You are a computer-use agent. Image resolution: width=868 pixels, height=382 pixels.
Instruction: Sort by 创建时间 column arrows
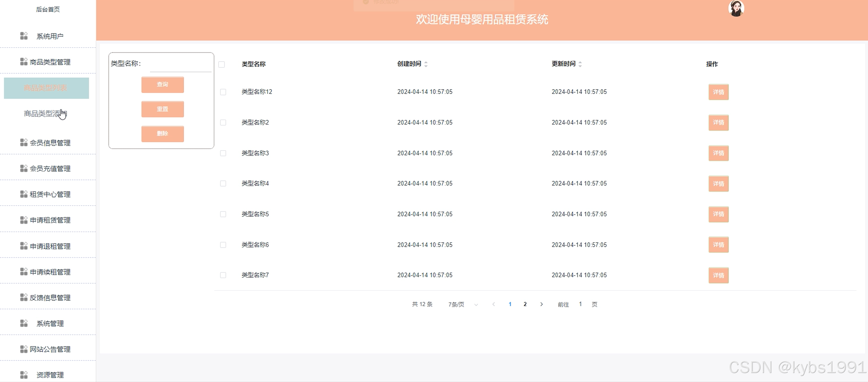tap(426, 64)
